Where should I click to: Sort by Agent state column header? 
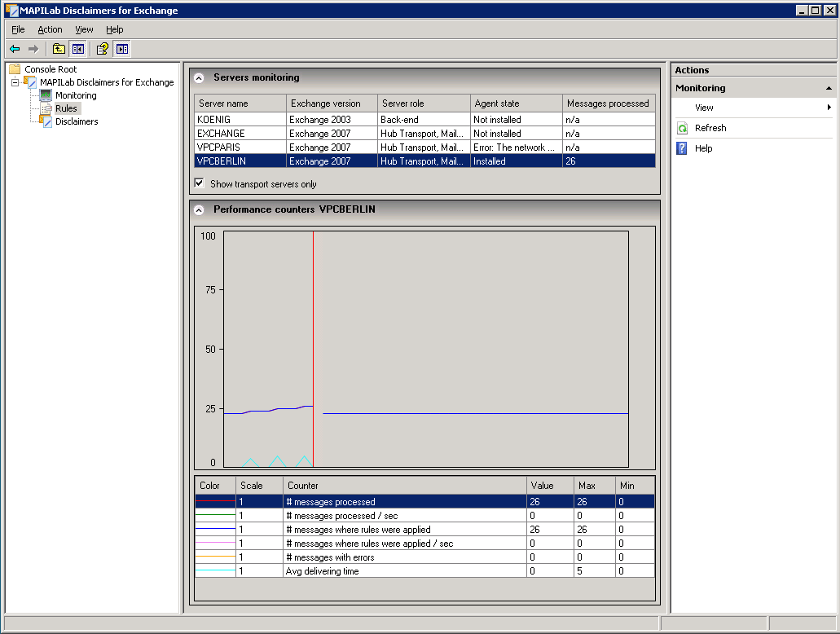(x=517, y=103)
